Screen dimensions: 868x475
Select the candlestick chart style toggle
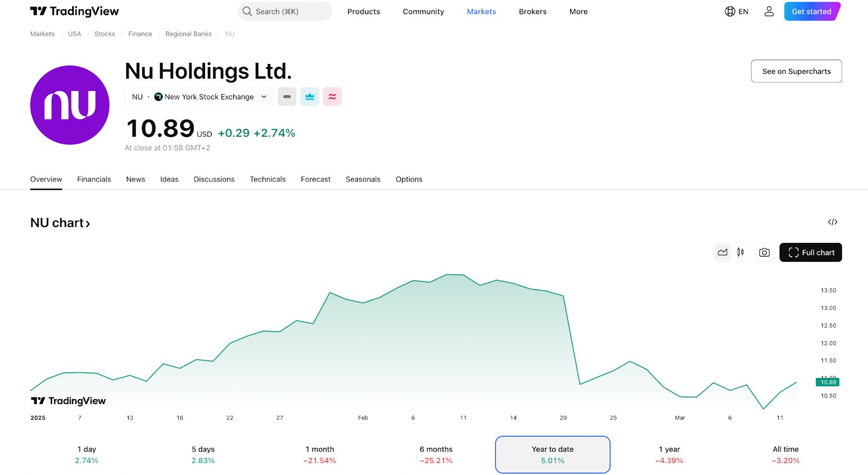pos(741,252)
